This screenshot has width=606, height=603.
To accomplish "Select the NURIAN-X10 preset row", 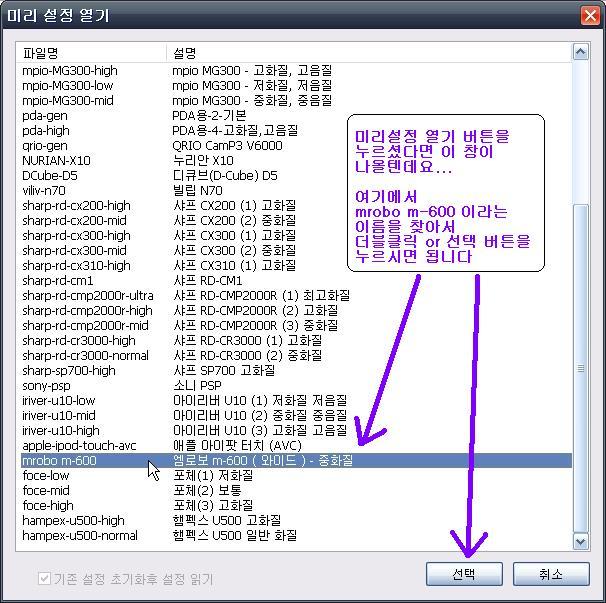I will (x=296, y=160).
